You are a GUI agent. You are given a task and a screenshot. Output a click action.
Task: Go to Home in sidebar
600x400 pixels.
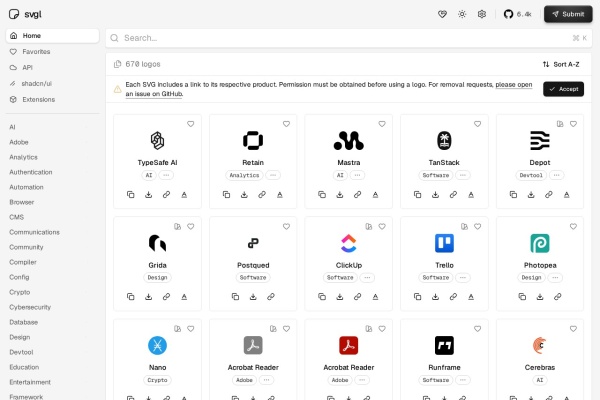click(x=52, y=36)
